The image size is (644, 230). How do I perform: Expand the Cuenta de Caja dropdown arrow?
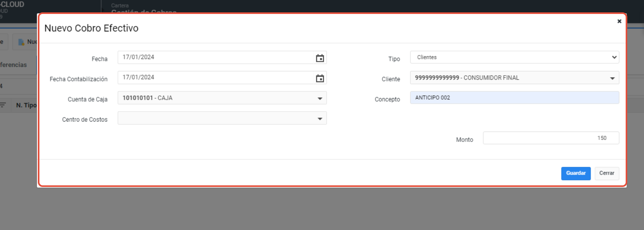tap(320, 98)
